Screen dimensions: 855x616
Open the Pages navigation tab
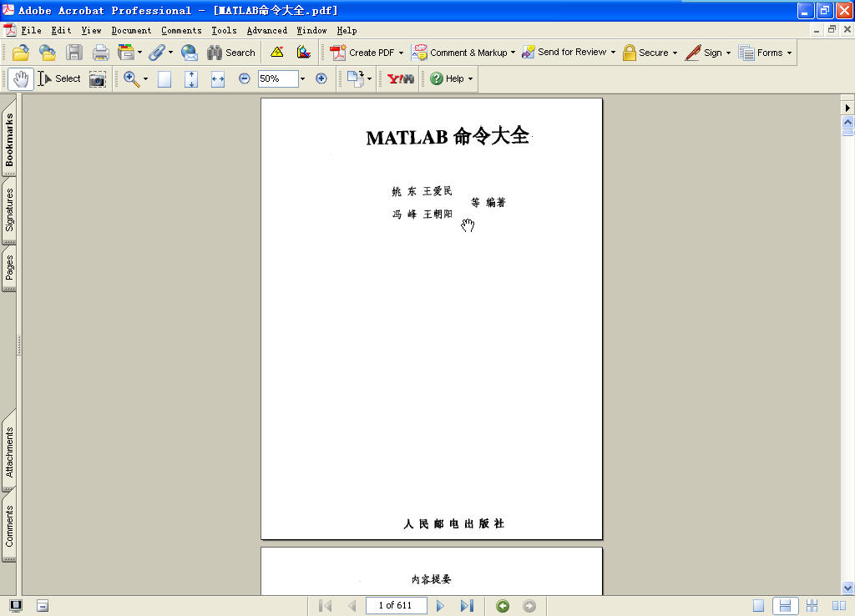click(9, 268)
